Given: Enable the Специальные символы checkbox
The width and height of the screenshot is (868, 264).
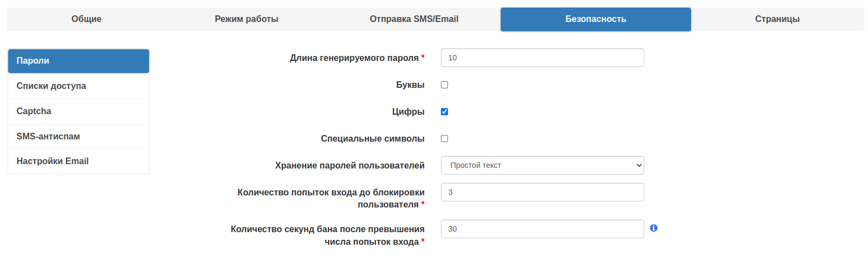Looking at the screenshot, I should coord(444,139).
